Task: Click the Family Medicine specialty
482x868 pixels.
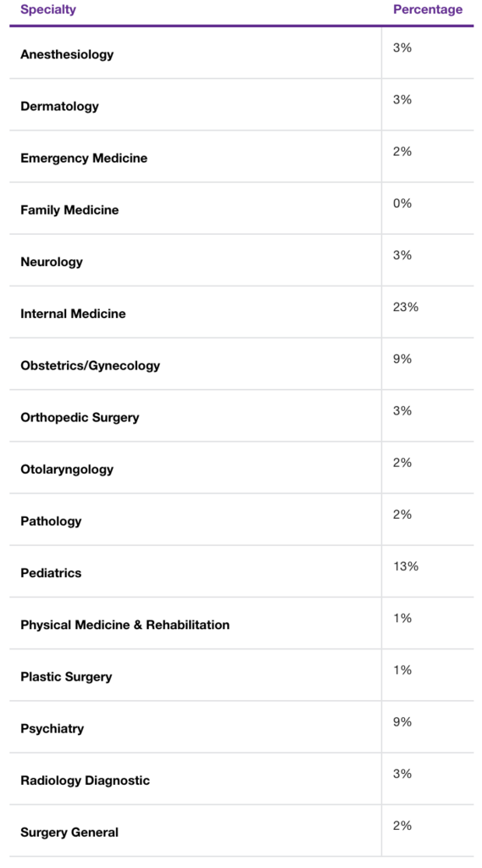Action: pos(69,210)
